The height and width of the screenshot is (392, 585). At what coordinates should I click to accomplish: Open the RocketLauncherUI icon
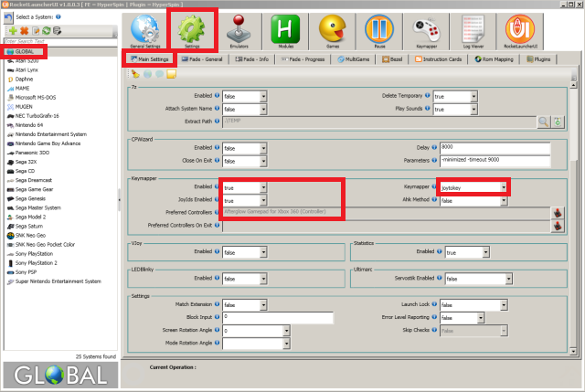pos(520,29)
